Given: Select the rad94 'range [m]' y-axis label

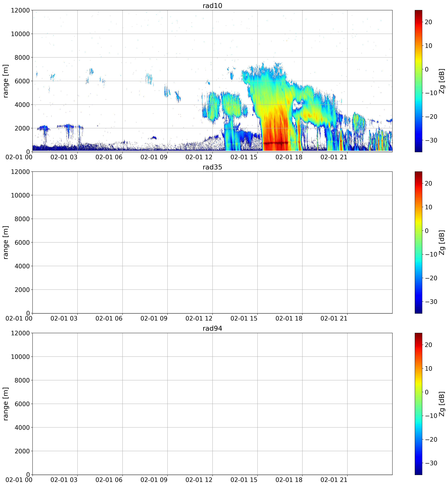Looking at the screenshot, I should click(x=6, y=404).
